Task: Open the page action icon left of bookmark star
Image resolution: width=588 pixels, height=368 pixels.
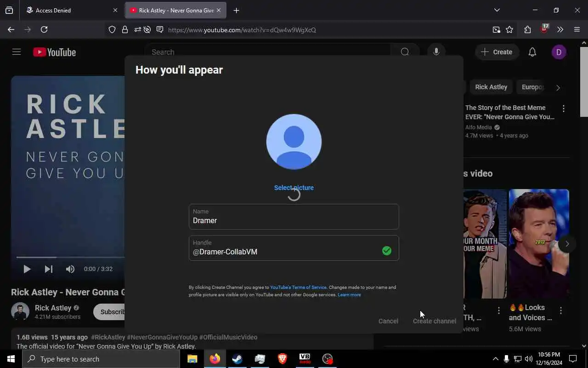Action: (x=497, y=29)
